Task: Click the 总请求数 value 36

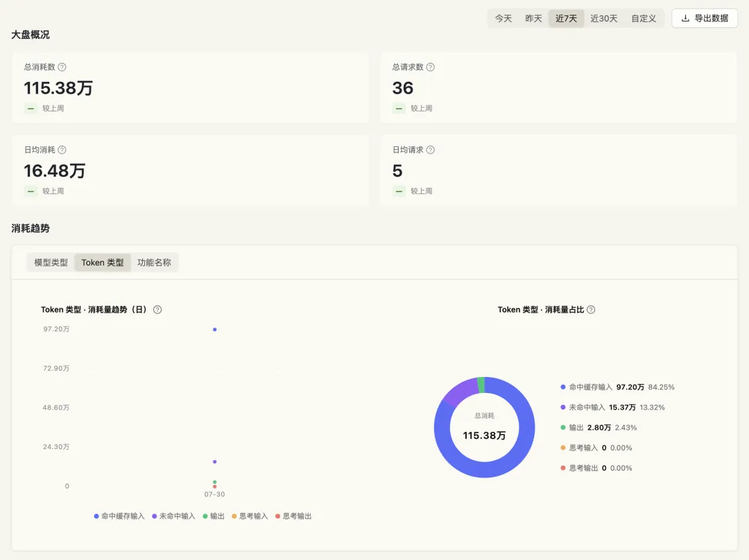Action: click(x=403, y=88)
